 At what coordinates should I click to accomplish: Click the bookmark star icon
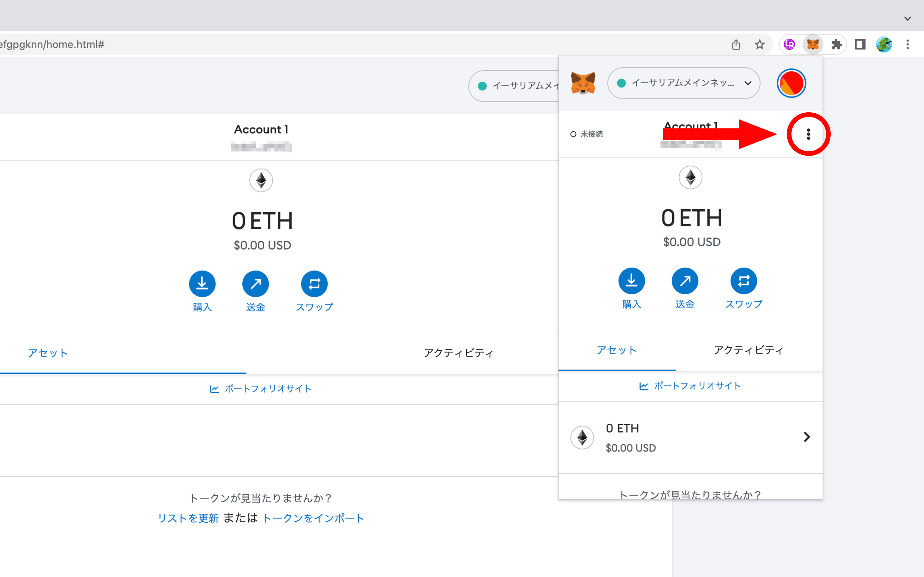pyautogui.click(x=760, y=45)
